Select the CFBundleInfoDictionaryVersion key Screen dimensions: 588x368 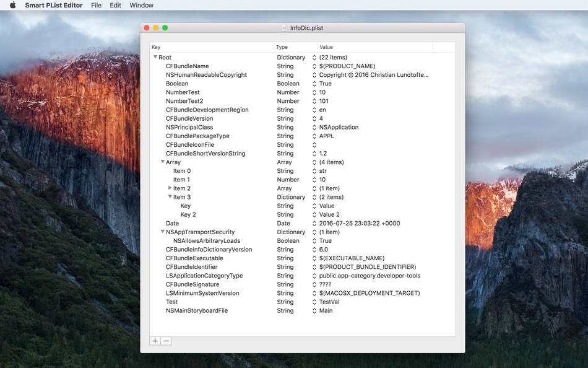(209, 249)
